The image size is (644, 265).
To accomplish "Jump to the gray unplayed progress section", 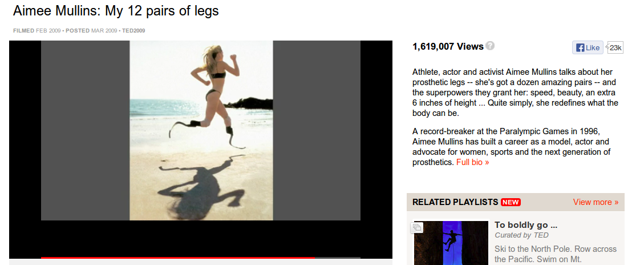I will tap(338, 258).
